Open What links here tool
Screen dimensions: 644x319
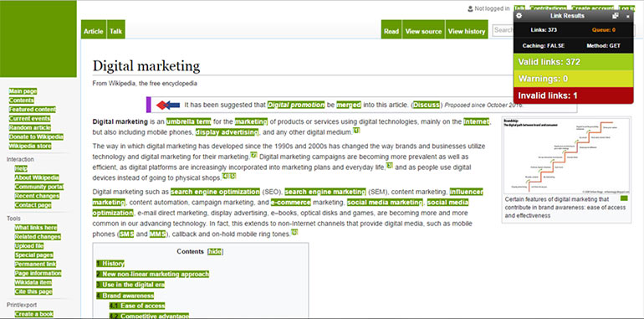36,228
